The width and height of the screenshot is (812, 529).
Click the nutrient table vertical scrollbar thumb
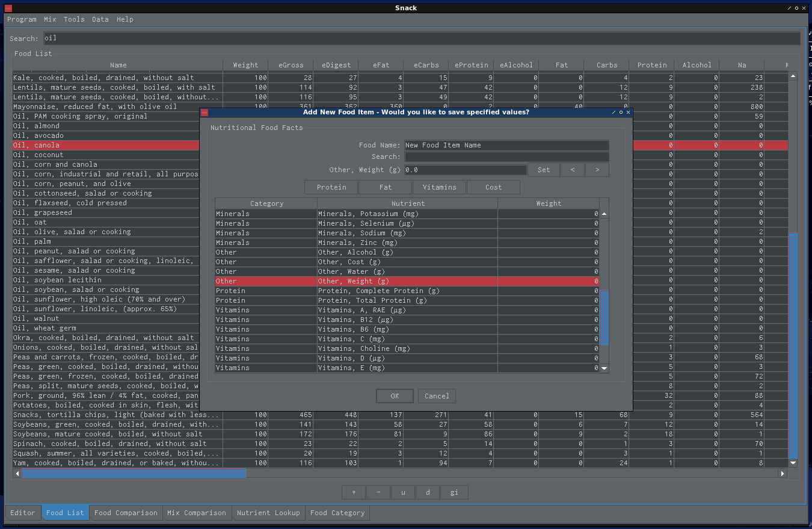[604, 317]
